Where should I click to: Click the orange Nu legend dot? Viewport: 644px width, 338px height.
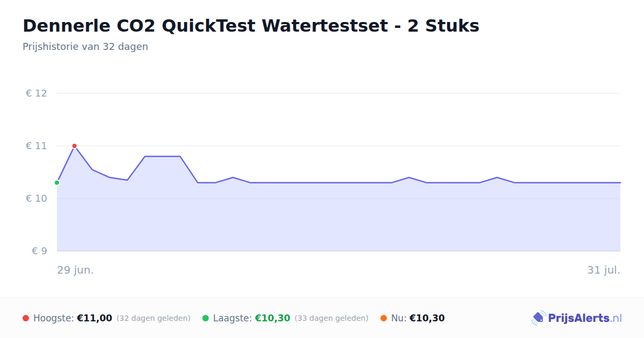tap(384, 318)
